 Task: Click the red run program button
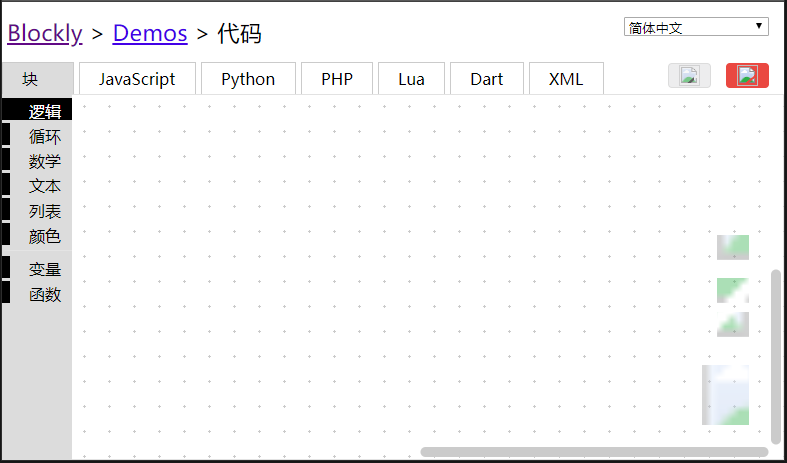tap(747, 76)
